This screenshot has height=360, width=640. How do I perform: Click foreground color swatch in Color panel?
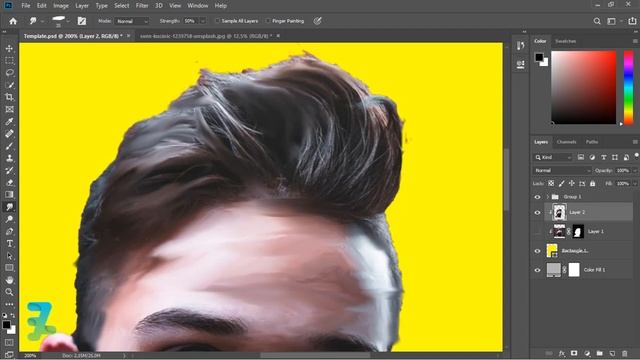pos(539,57)
